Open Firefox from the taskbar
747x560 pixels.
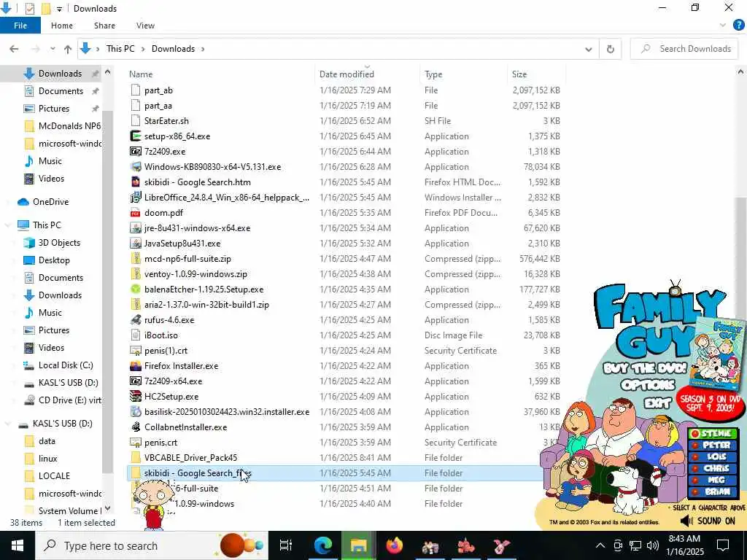click(x=395, y=545)
